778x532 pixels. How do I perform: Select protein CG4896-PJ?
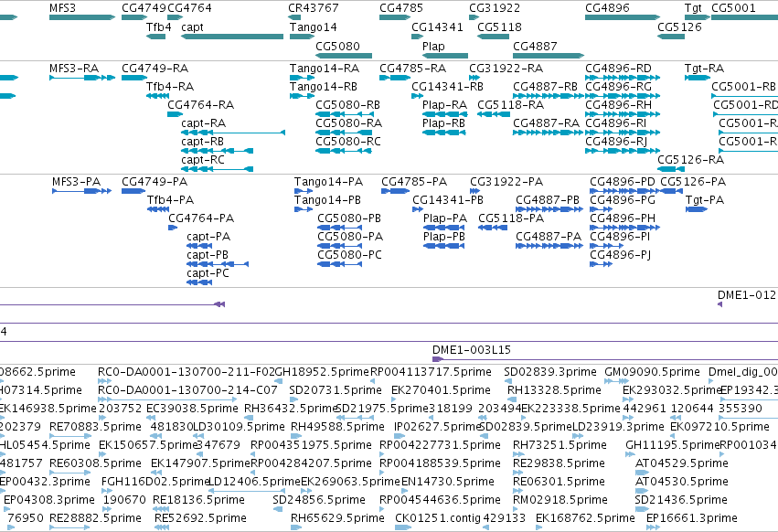pyautogui.click(x=601, y=264)
